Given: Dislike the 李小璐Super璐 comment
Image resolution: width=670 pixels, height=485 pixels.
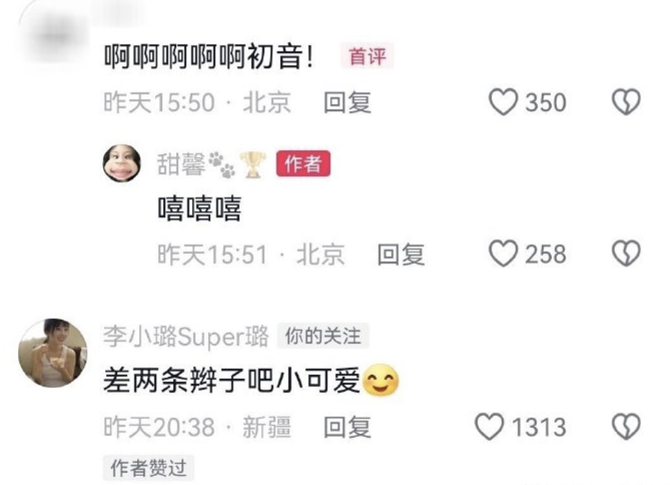Looking at the screenshot, I should (x=626, y=426).
